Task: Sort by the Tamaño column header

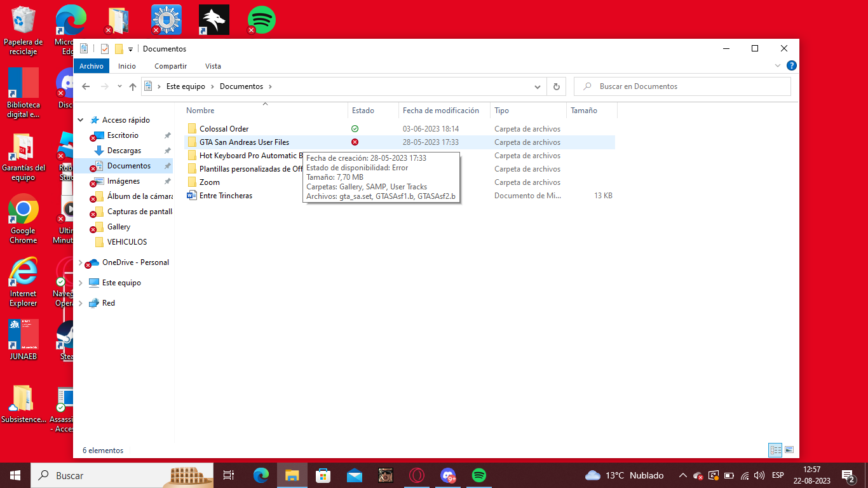Action: pyautogui.click(x=584, y=111)
